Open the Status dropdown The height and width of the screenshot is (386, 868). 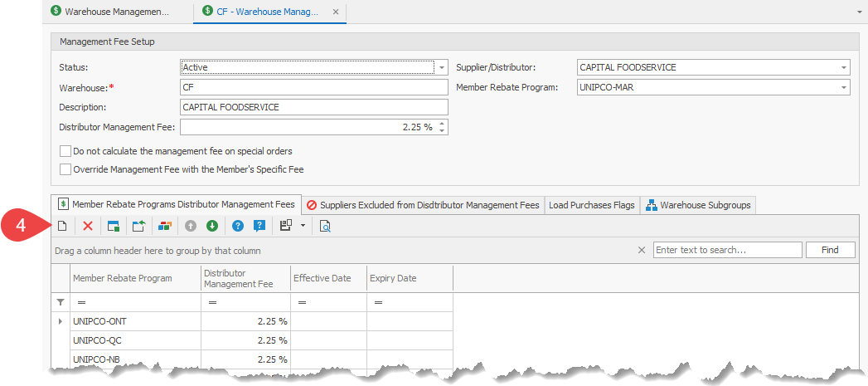tap(442, 67)
